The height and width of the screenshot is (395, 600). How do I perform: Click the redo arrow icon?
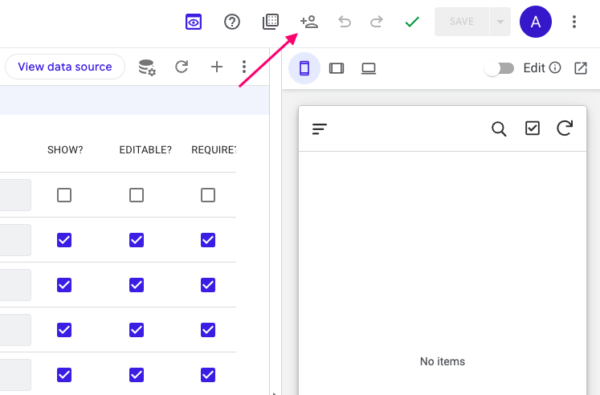(x=377, y=22)
